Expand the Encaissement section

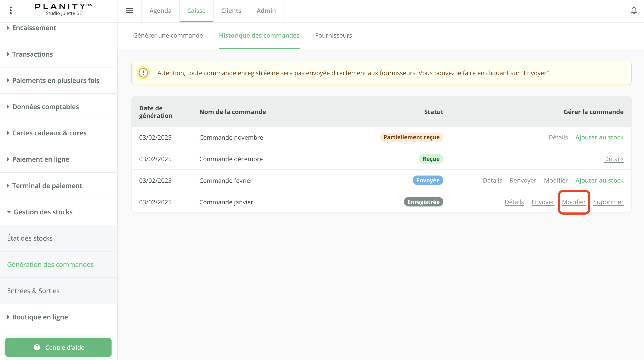point(34,28)
